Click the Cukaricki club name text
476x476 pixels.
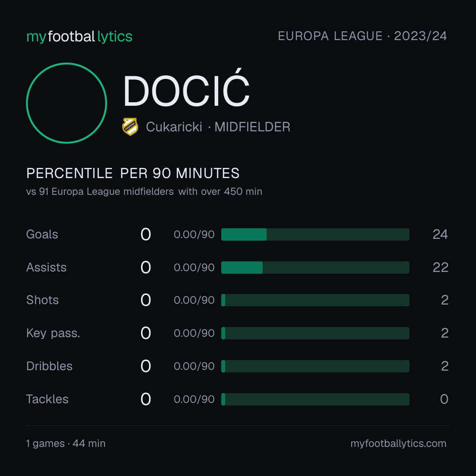coord(174,127)
